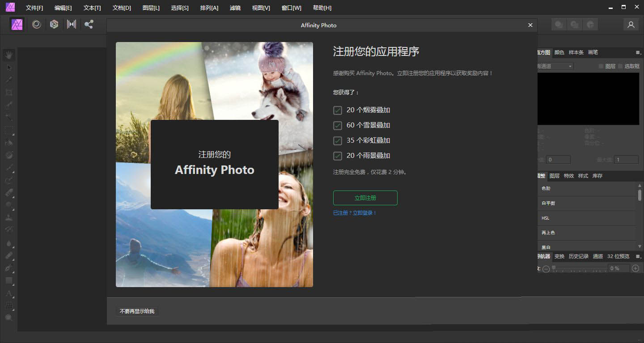Click the histogram minimum value field
Viewport: 644px width, 343px height.
click(558, 160)
